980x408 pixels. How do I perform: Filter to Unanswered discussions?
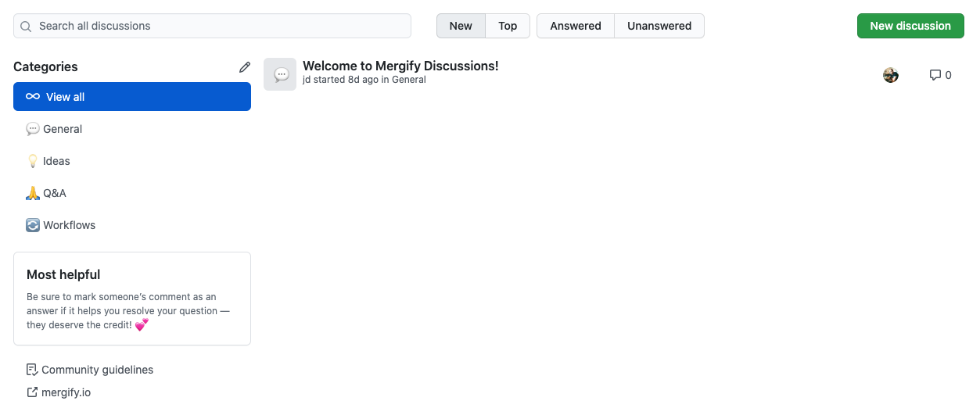click(659, 26)
